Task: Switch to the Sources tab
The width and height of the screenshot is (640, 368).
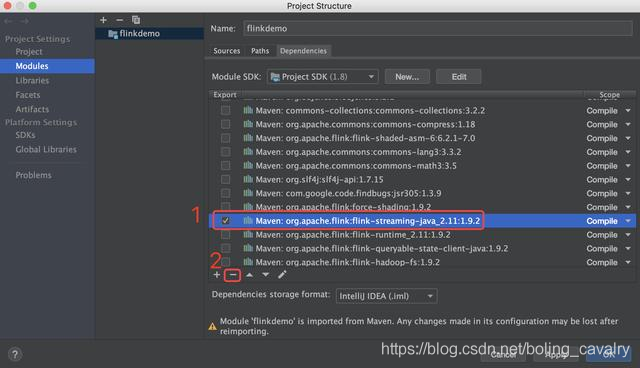Action: (x=227, y=51)
